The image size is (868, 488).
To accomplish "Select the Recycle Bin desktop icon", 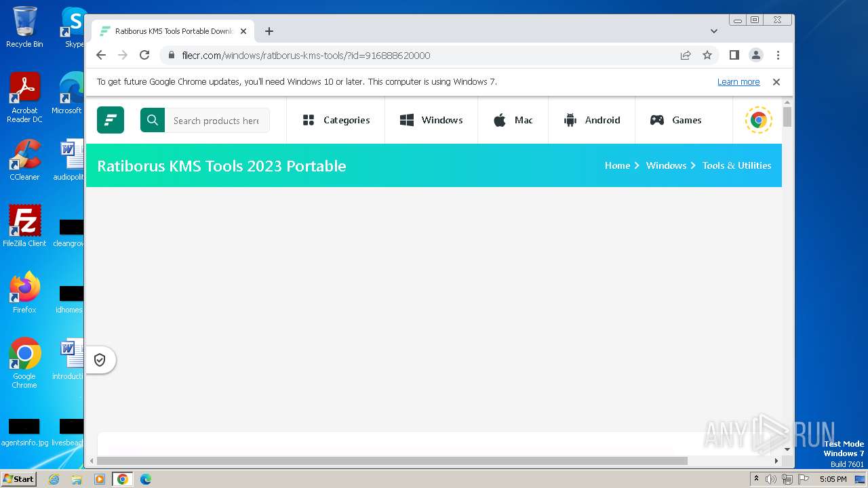I will point(24,27).
